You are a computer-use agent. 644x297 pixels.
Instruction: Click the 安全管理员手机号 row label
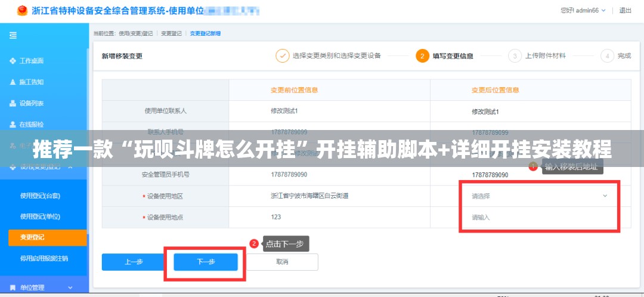(166, 175)
